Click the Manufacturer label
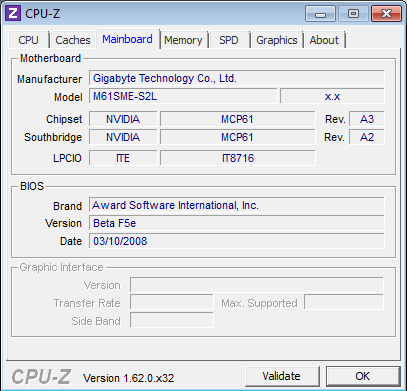Viewport: 407px width, 391px height. click(x=49, y=79)
